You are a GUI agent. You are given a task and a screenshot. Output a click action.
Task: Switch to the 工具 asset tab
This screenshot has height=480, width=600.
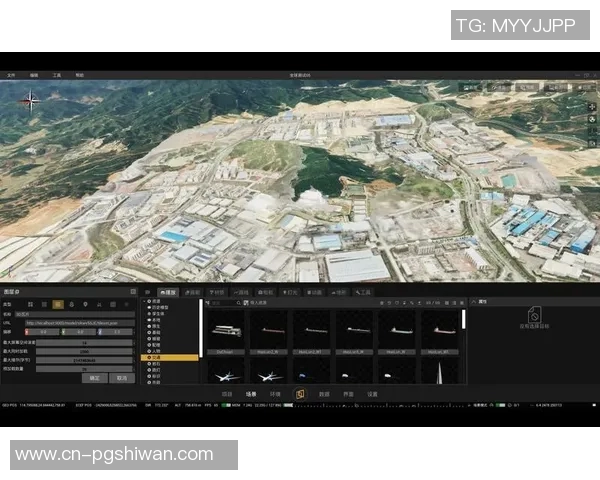click(x=363, y=292)
